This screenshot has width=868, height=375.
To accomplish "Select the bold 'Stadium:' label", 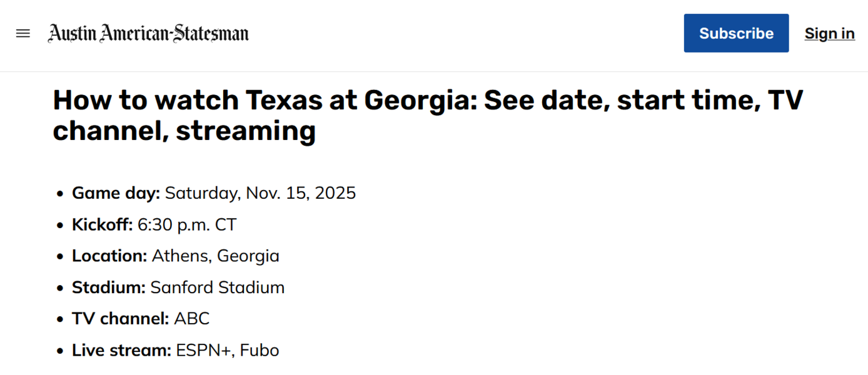I will (109, 287).
